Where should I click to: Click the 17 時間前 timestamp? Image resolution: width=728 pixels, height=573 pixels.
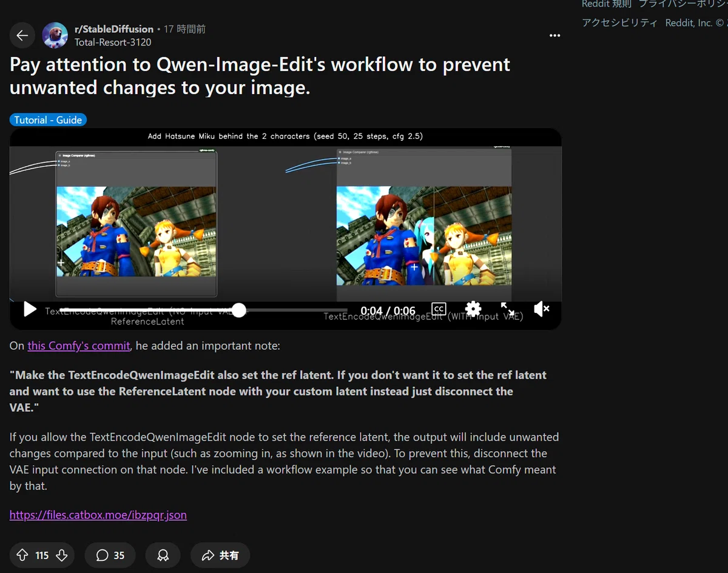point(184,28)
